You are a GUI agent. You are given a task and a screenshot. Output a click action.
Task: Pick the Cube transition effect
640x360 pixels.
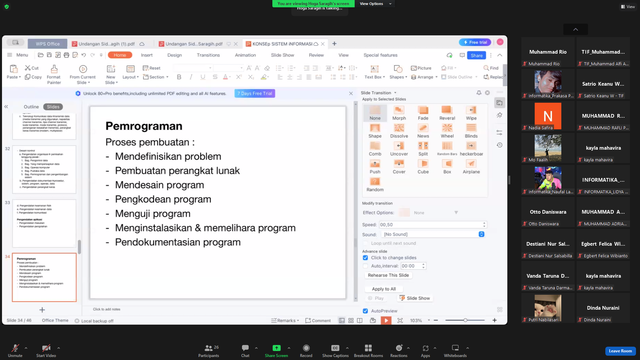[x=423, y=167]
